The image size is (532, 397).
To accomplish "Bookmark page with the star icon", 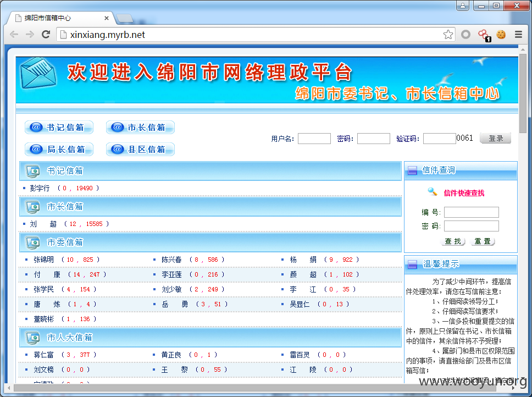I will (448, 34).
